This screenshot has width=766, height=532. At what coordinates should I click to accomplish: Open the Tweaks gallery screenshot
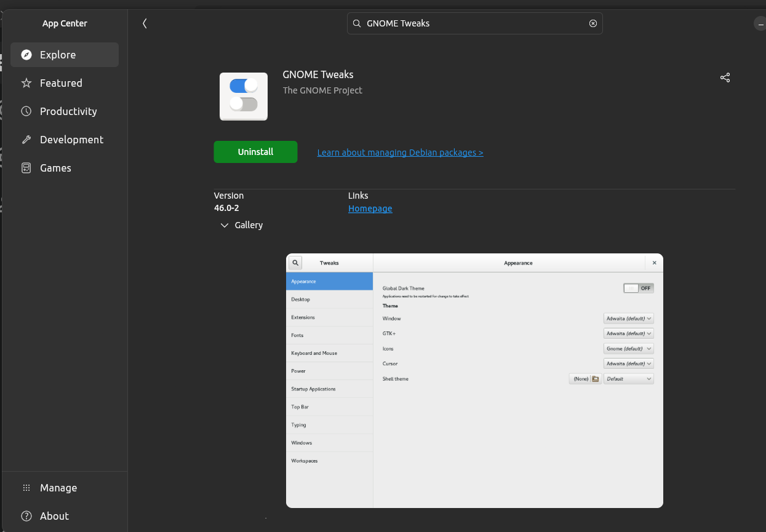(474, 381)
